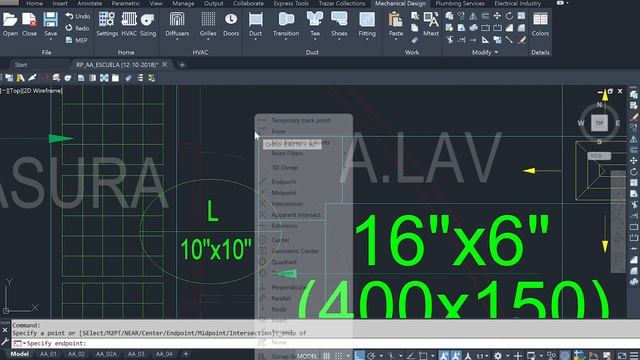Open command line customize wrench
The image size is (640, 360).
coord(5,342)
